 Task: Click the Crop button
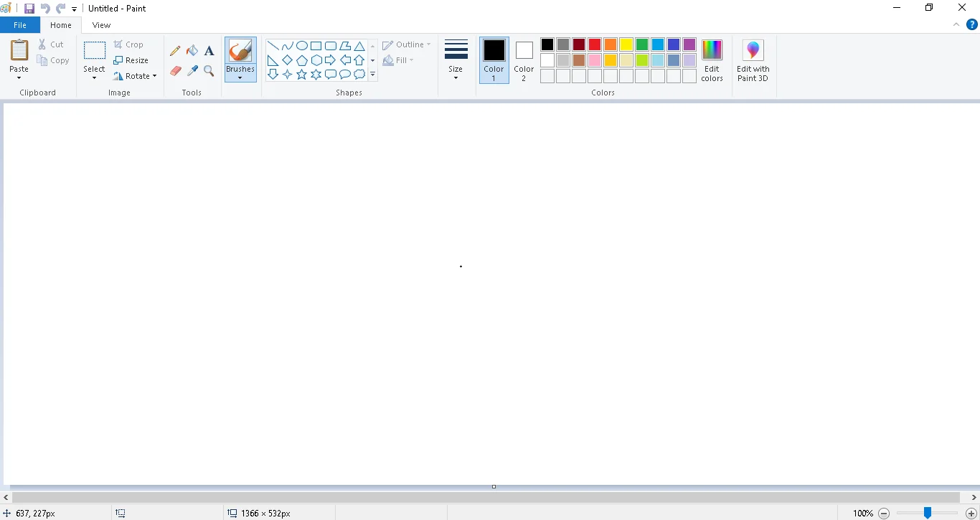pos(129,44)
